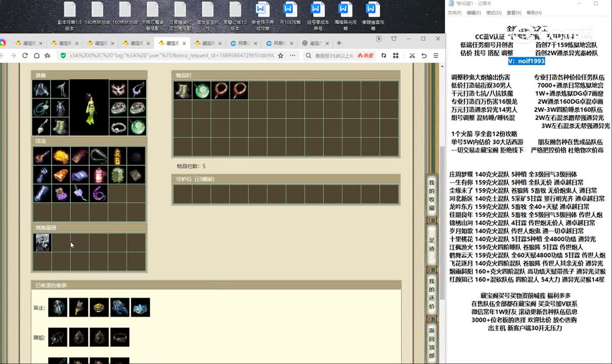Select the necklace item in equipment panel
The height and width of the screenshot is (364, 612).
pyautogui.click(x=137, y=89)
